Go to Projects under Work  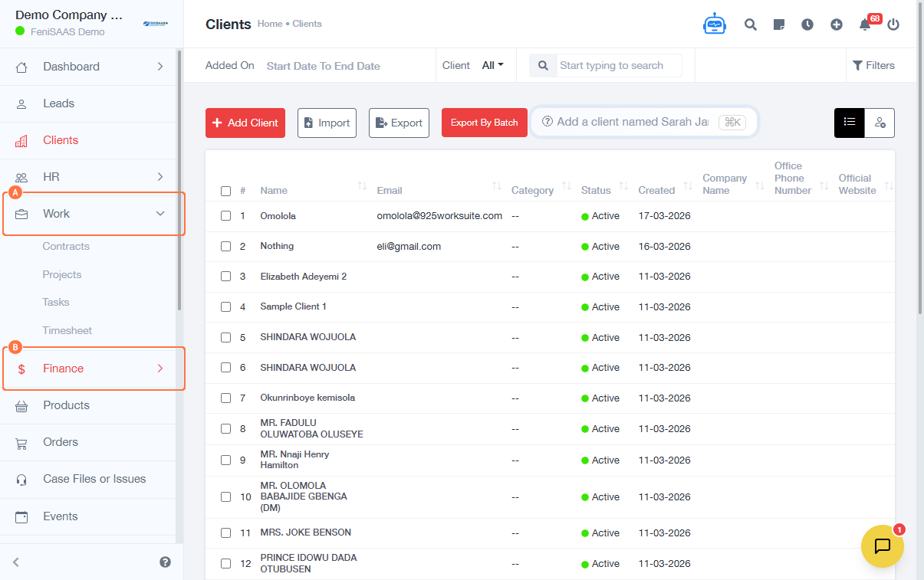point(62,274)
